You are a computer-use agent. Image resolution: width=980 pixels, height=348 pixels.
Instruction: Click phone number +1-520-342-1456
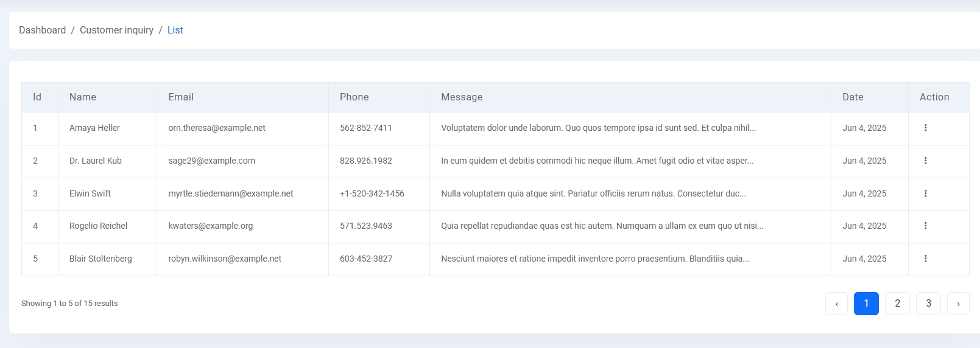[x=372, y=193]
